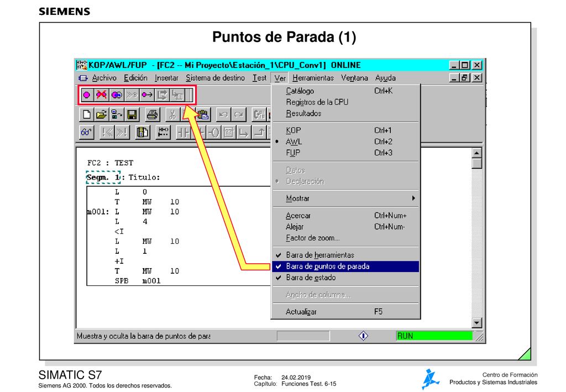Click the FC2 : TEST heading
This screenshot has width=566, height=392.
110,163
